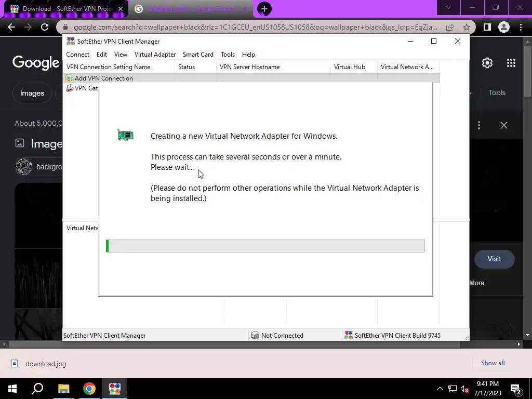Sort by VPN Server Hostname column
Viewport: 532px width, 399px height.
pos(273,67)
